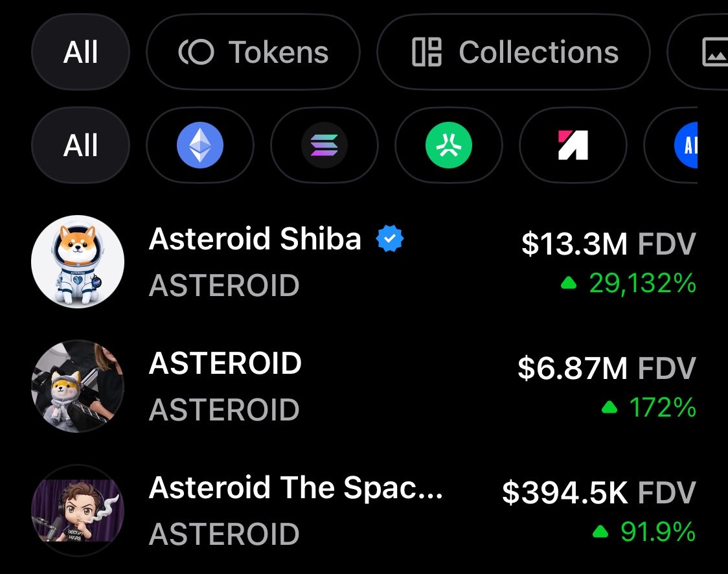This screenshot has width=728, height=574.
Task: Click the verified badge next to Asteroid Shiba
Action: 390,240
